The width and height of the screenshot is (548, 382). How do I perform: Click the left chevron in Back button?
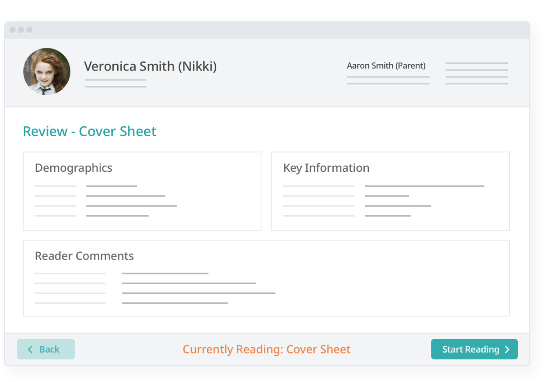tap(30, 349)
